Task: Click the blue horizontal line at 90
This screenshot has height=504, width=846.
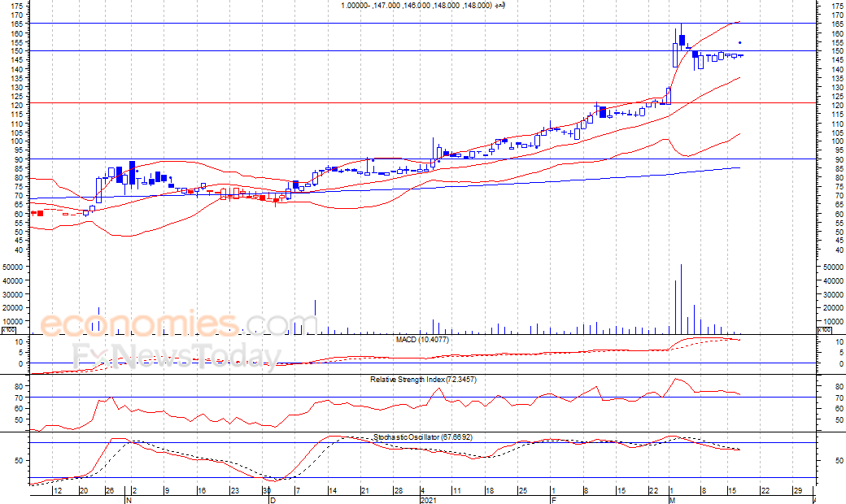Action: click(423, 159)
